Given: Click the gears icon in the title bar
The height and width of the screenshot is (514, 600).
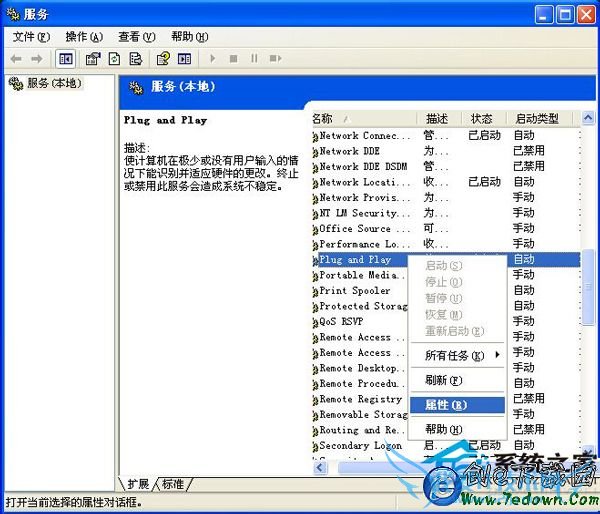Looking at the screenshot, I should pos(13,14).
